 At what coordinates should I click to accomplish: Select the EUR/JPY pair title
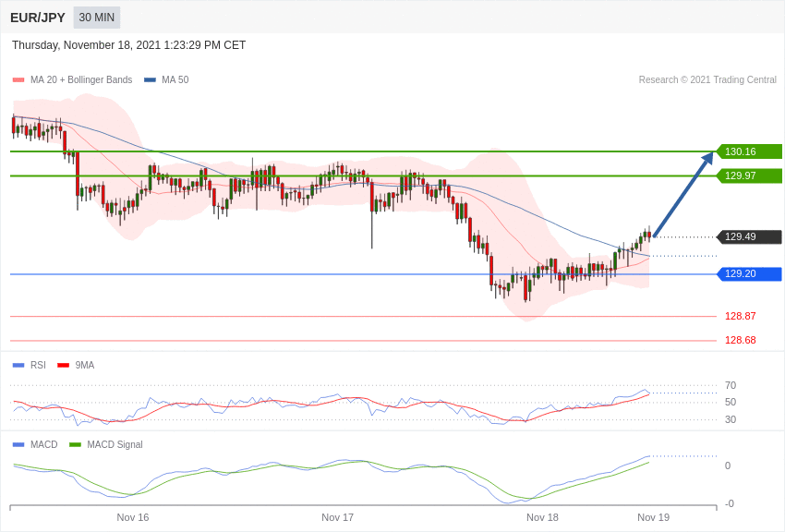38,18
